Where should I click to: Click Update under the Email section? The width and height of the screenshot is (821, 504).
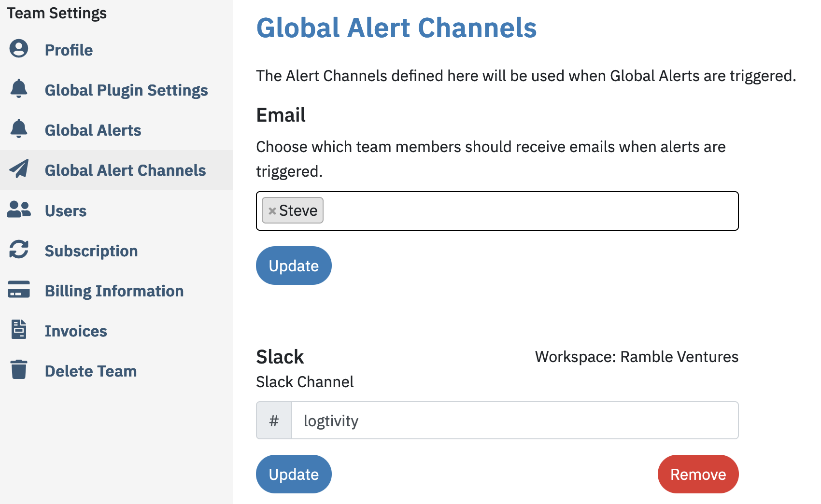(293, 265)
